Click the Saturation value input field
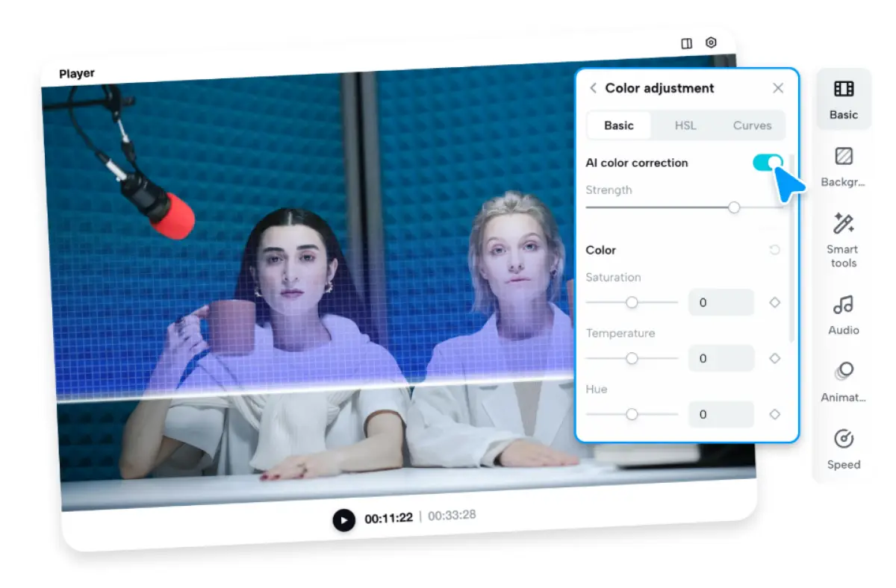This screenshot has height=588, width=896. (x=721, y=302)
